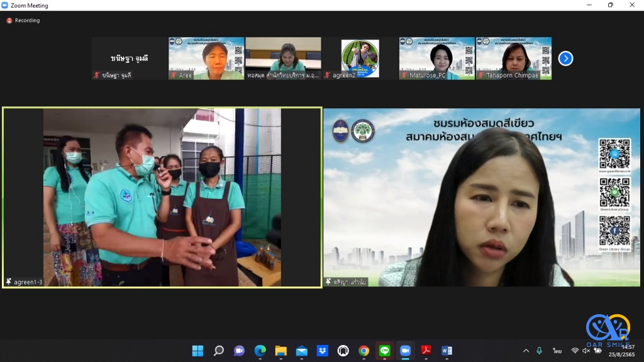This screenshot has height=362, width=644.
Task: Select Aree's video thumbnail
Action: click(206, 58)
